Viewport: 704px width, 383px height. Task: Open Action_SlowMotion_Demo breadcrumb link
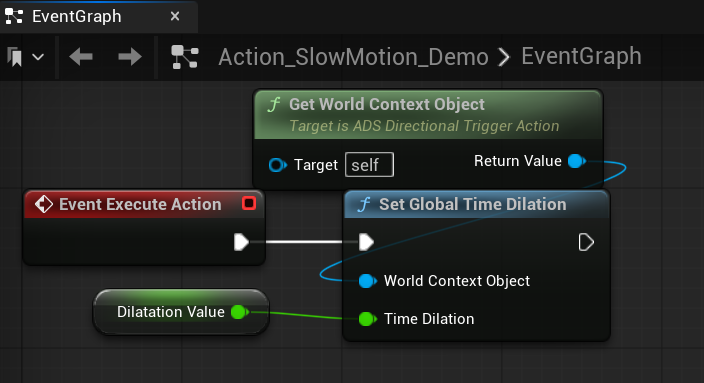pyautogui.click(x=353, y=57)
